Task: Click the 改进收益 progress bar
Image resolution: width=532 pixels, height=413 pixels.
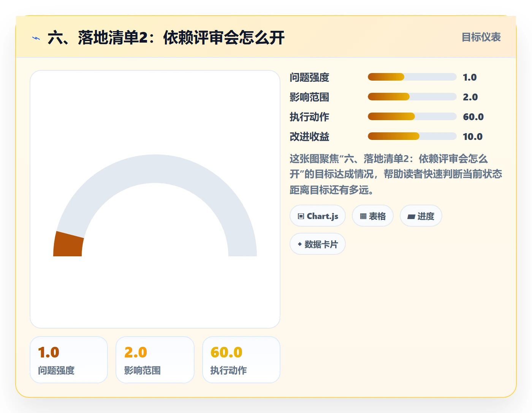Action: [x=412, y=136]
